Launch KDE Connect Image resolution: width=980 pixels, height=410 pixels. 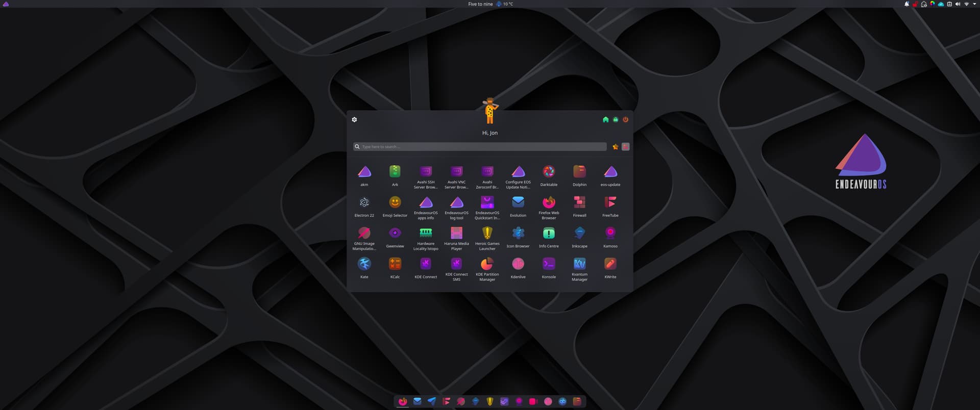point(426,269)
